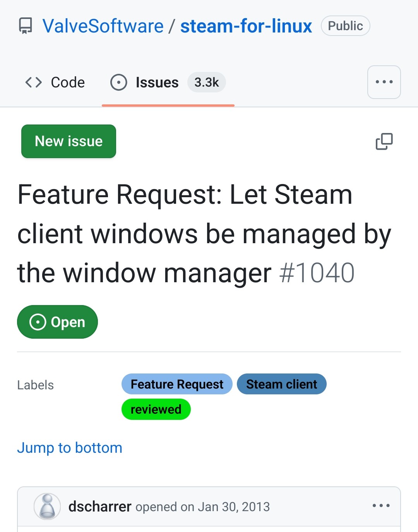
Task: Click the Issues circle-dot icon
Action: point(118,82)
